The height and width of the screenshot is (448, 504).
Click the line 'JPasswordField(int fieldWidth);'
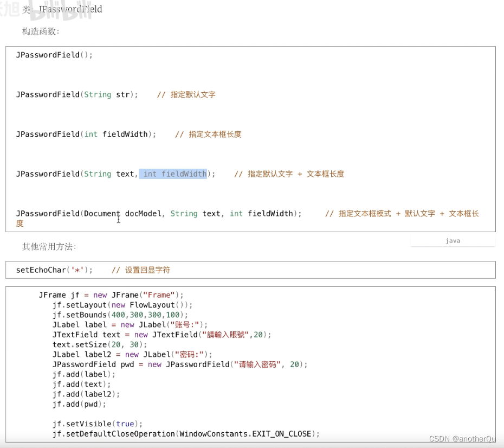pos(86,134)
